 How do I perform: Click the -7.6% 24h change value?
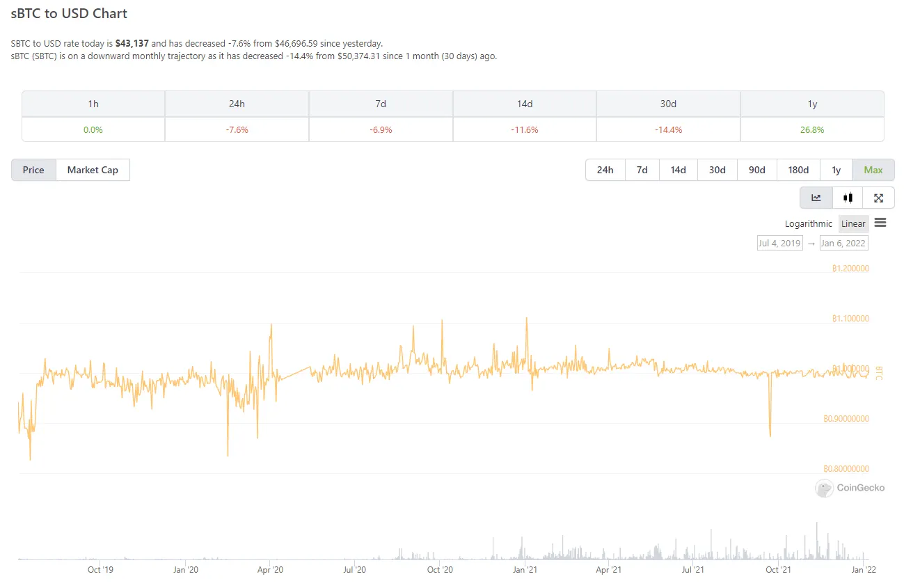[237, 129]
